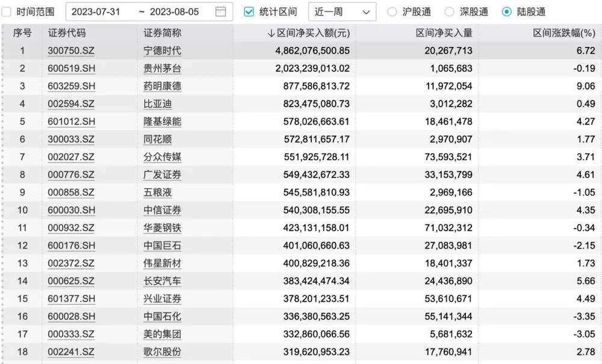Open the 药明康德 stock link

[x=162, y=86]
